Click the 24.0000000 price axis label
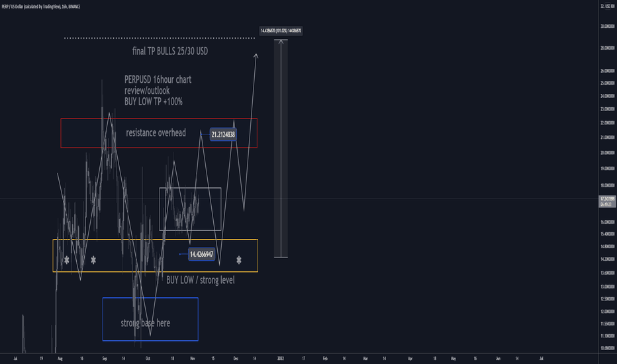Viewport: 617px width, 364px height. 608,96
